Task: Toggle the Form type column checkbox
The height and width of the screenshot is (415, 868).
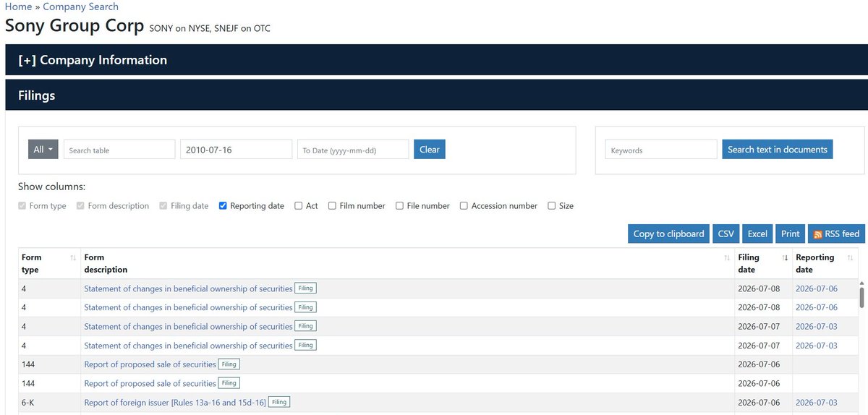Action: (22, 206)
